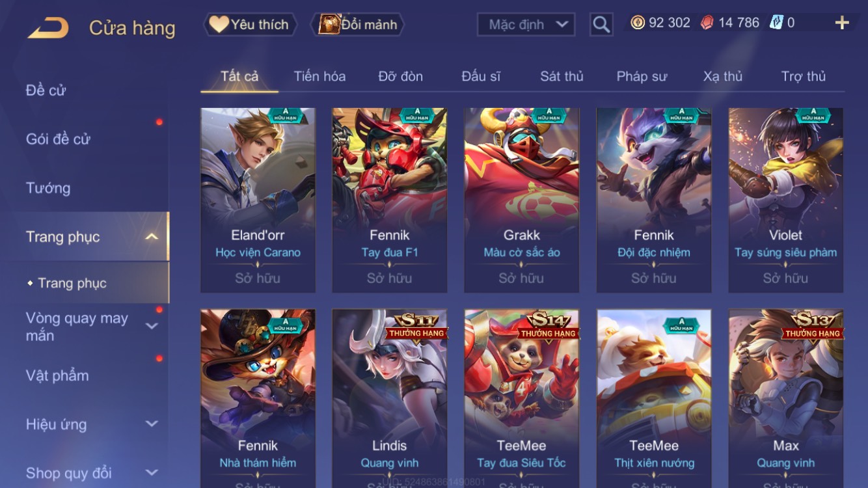The width and height of the screenshot is (868, 488).
Task: Click the red ruby currency icon
Action: coord(707,23)
